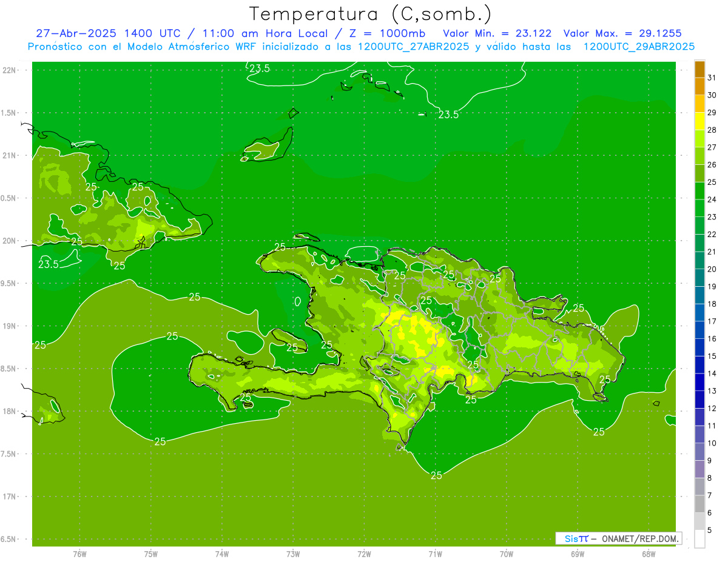Click the white swatch below 5
The image size is (728, 562).
coord(699,538)
